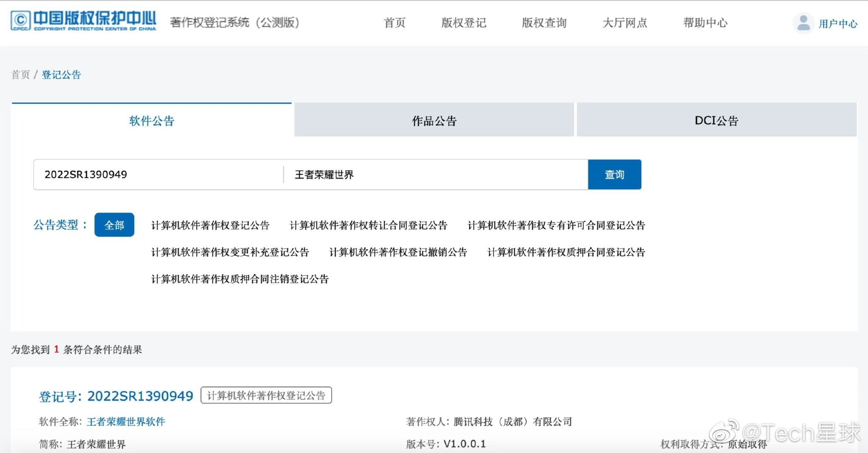Filter by 计算机软件著作权变更补充登记公告
Viewport: 868px width, 453px height.
tap(230, 252)
